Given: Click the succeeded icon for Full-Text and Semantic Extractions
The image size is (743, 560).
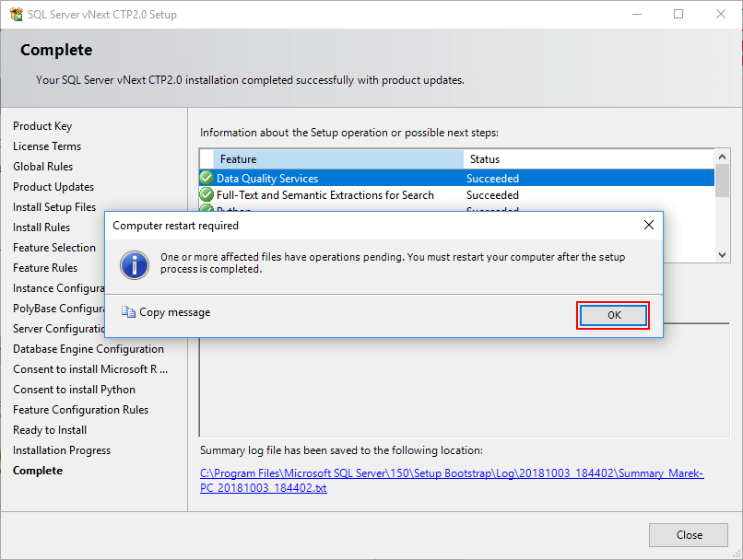Looking at the screenshot, I should click(x=206, y=194).
